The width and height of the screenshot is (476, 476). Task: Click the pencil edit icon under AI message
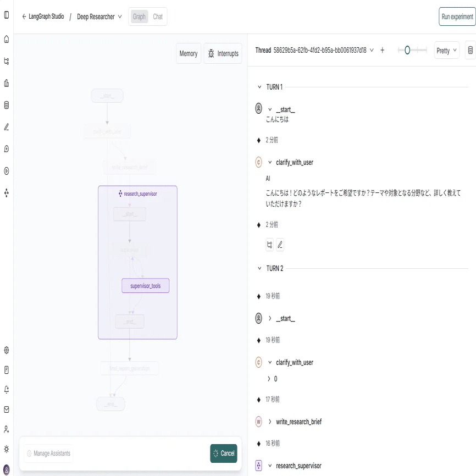pos(280,245)
